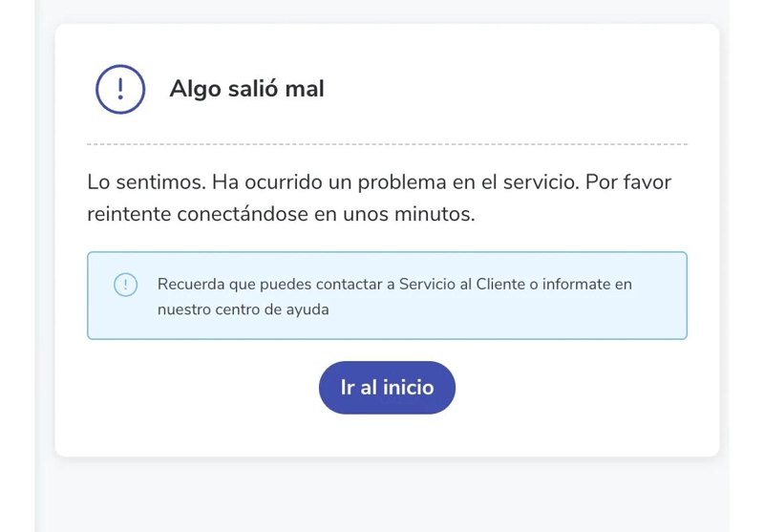Select the 'Algo salió mal' heading
The width and height of the screenshot is (764, 532).
(246, 89)
